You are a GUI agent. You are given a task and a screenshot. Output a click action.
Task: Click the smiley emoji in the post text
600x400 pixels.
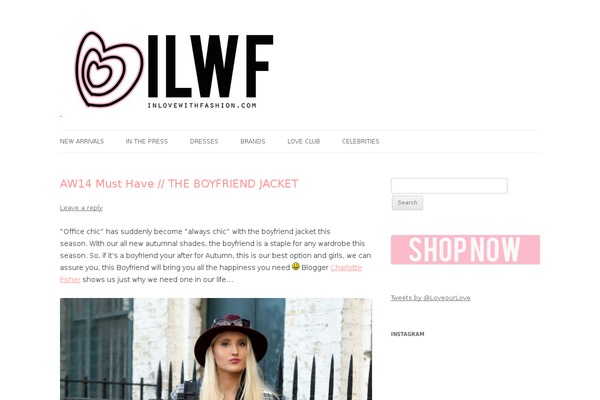(x=295, y=266)
